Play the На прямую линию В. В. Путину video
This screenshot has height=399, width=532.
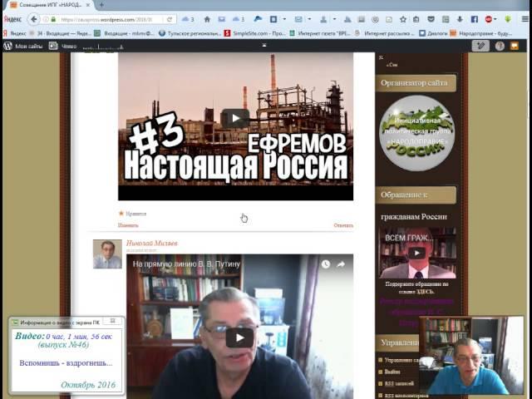pos(239,337)
